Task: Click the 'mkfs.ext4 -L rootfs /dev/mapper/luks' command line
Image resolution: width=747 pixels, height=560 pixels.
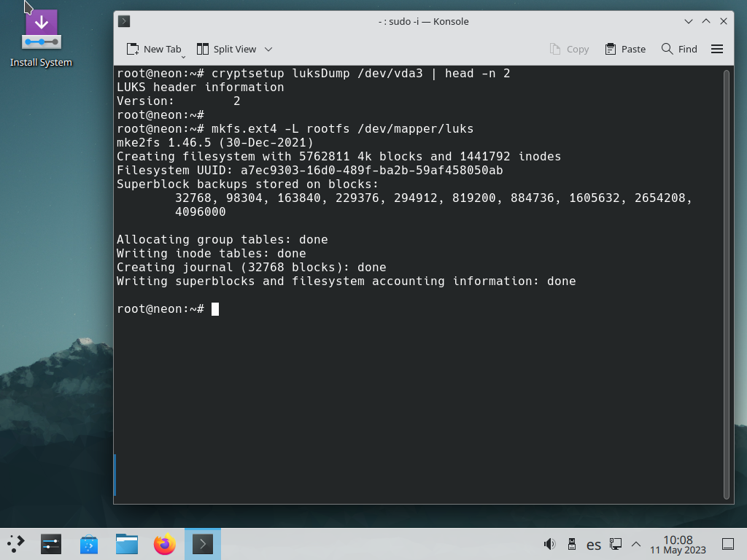Action: coord(343,128)
